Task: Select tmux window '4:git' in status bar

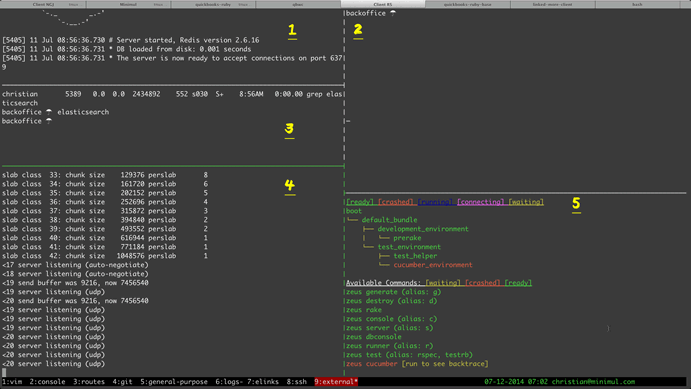Action: coord(123,382)
